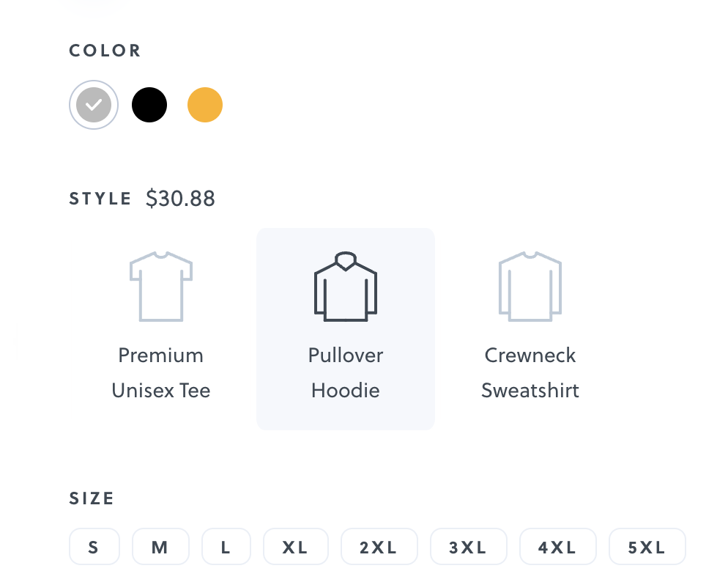Image resolution: width=728 pixels, height=582 pixels.
Task: Pick size L
Action: [x=226, y=547]
